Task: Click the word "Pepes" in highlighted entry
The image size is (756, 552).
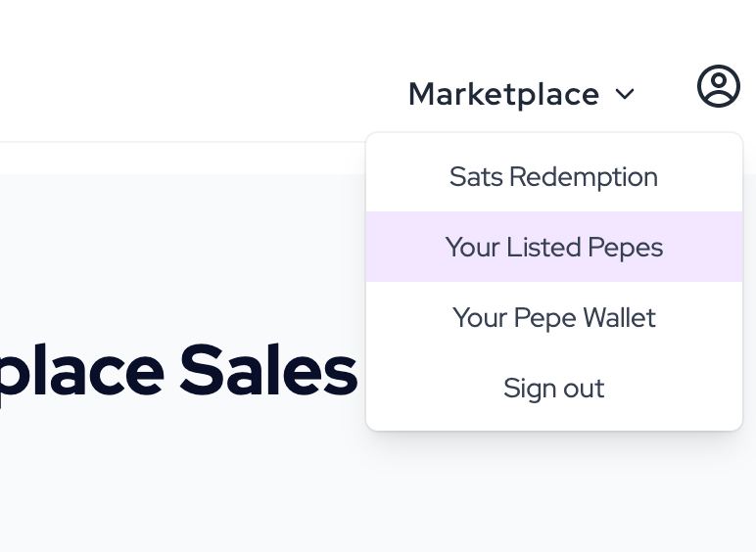Action: [x=626, y=249]
